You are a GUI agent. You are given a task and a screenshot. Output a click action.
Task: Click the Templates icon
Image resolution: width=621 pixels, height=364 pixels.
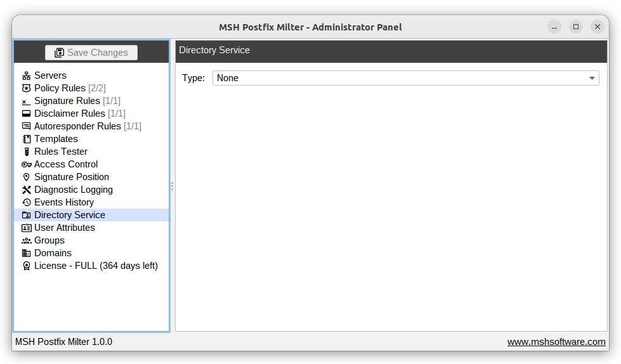(x=26, y=139)
